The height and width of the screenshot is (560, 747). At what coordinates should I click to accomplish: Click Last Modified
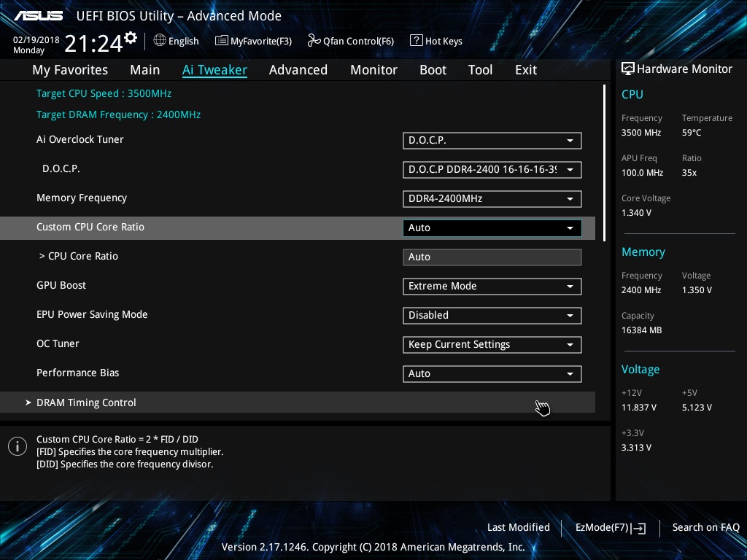click(519, 527)
